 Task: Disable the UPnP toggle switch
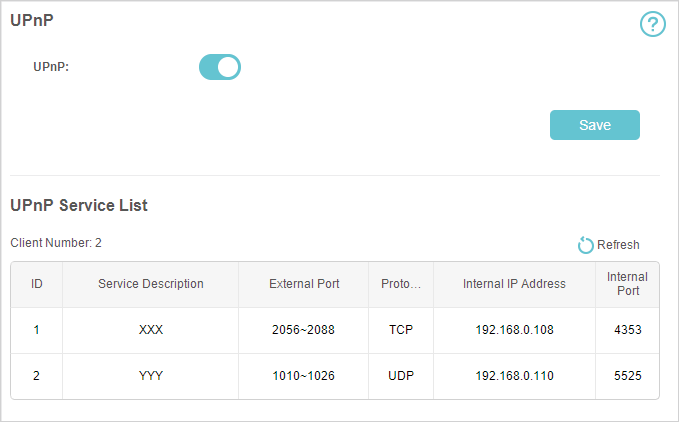220,67
